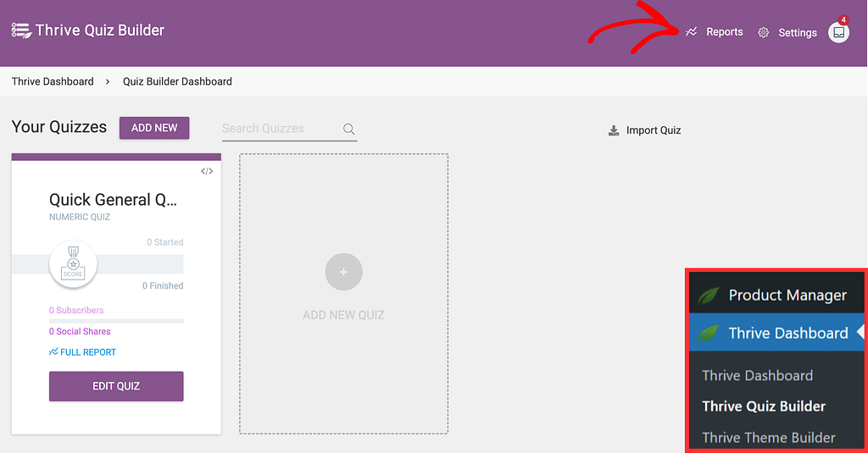Open the 0 Social Shares link
This screenshot has width=868, height=453.
pyautogui.click(x=80, y=331)
